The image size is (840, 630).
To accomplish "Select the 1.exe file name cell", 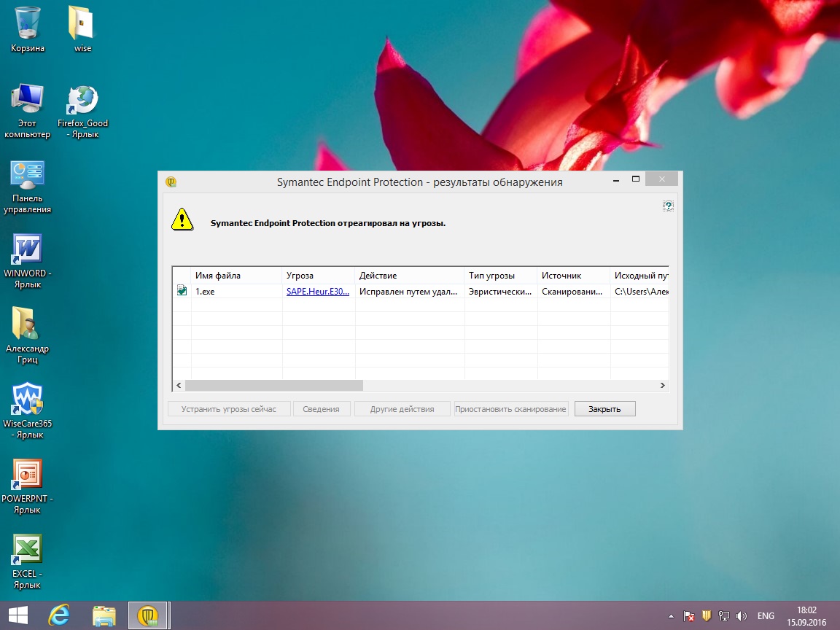I will 236,292.
